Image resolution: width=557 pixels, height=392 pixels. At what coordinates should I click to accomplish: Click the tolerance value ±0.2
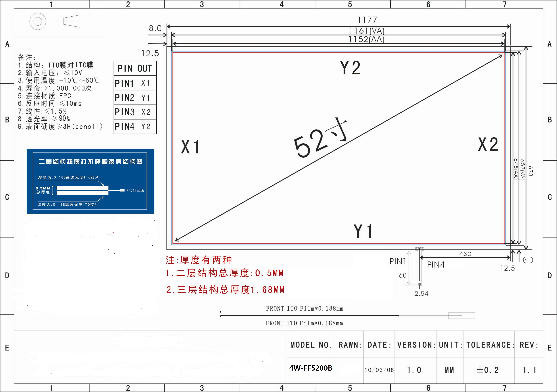coord(488,370)
